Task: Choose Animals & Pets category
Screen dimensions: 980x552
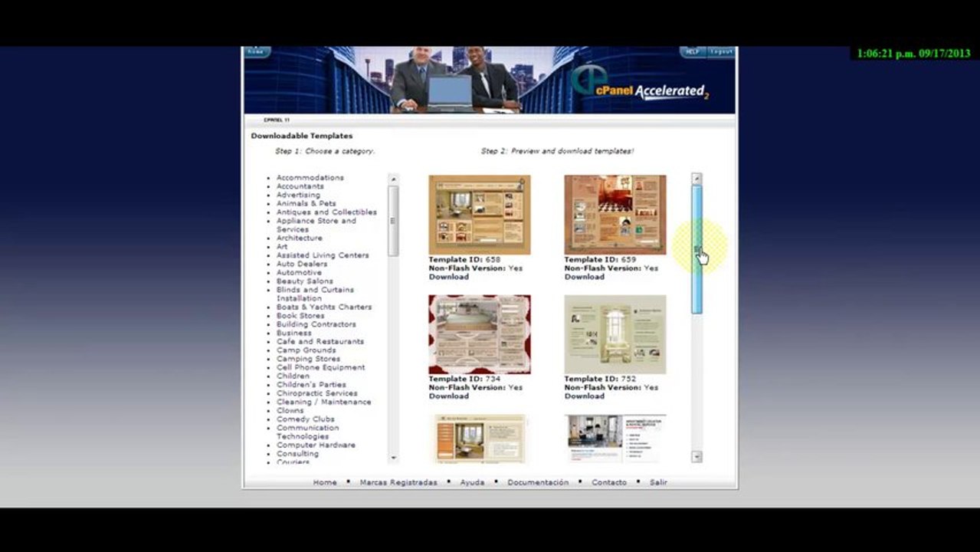Action: [x=306, y=203]
